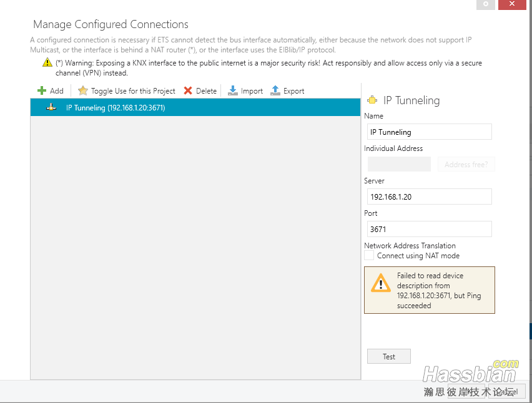Click the Name field containing IP Tunneling

click(429, 132)
